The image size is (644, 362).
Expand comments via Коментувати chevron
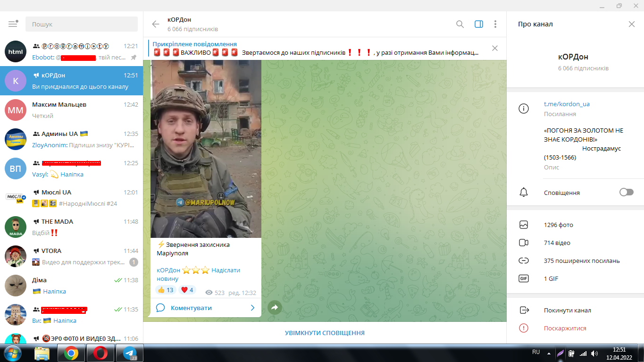tap(252, 308)
